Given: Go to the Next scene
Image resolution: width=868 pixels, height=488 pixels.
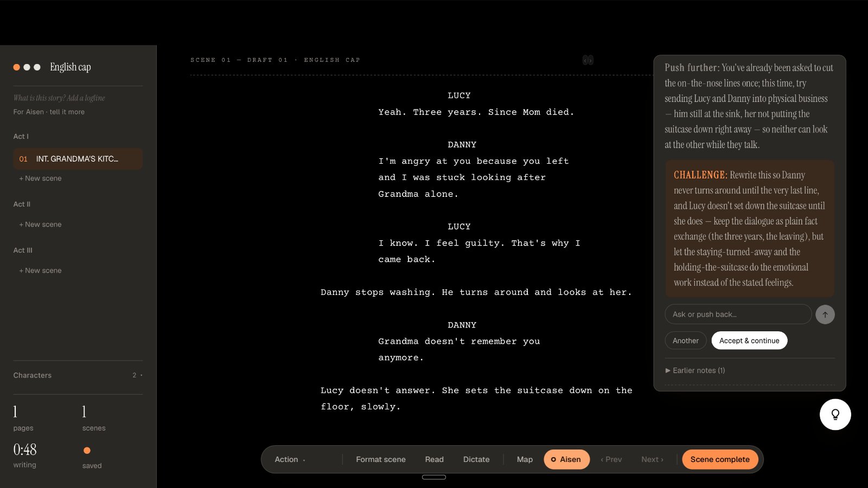Looking at the screenshot, I should [652, 459].
